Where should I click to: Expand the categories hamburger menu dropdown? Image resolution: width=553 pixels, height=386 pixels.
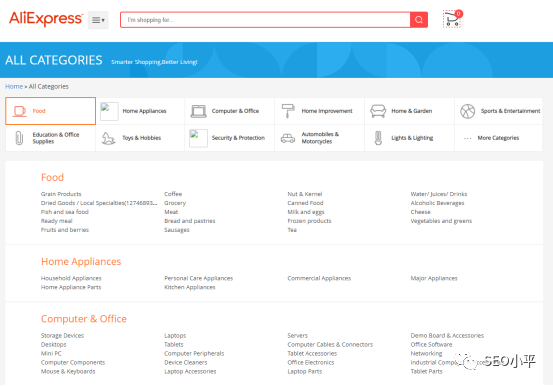(x=98, y=20)
